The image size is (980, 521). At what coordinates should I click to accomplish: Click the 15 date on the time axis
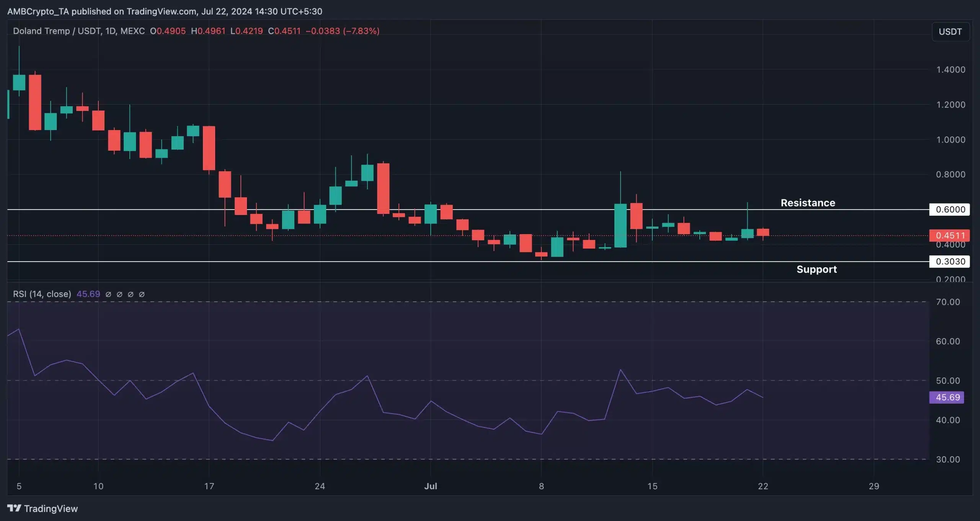(x=652, y=486)
